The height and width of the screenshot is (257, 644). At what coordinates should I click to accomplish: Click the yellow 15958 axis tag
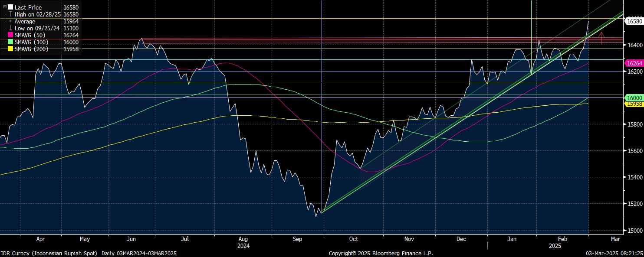633,104
